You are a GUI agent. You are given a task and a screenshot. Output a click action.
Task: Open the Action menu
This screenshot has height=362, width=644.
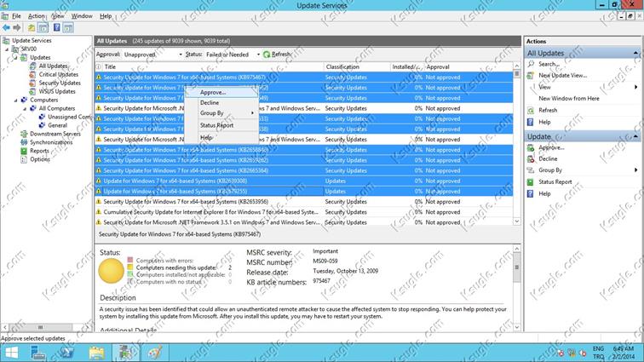36,16
